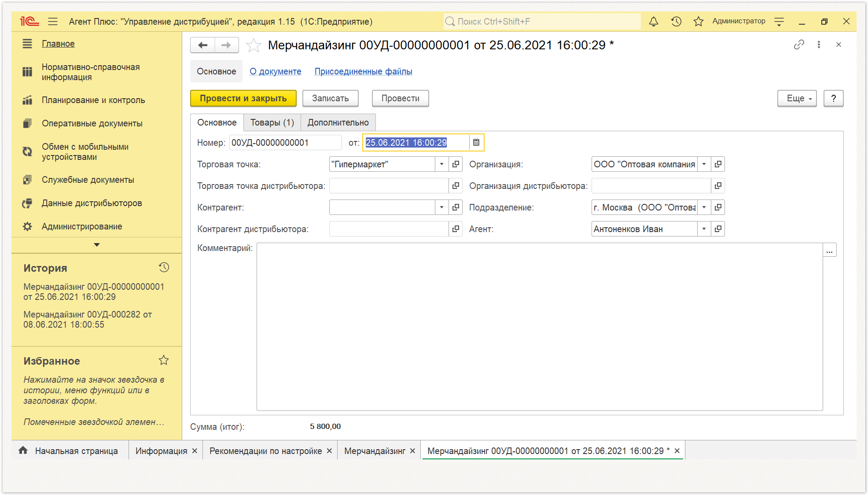Screen dimensions: 868x495
Task: Open the Еще dropdown menu
Action: pyautogui.click(x=797, y=98)
